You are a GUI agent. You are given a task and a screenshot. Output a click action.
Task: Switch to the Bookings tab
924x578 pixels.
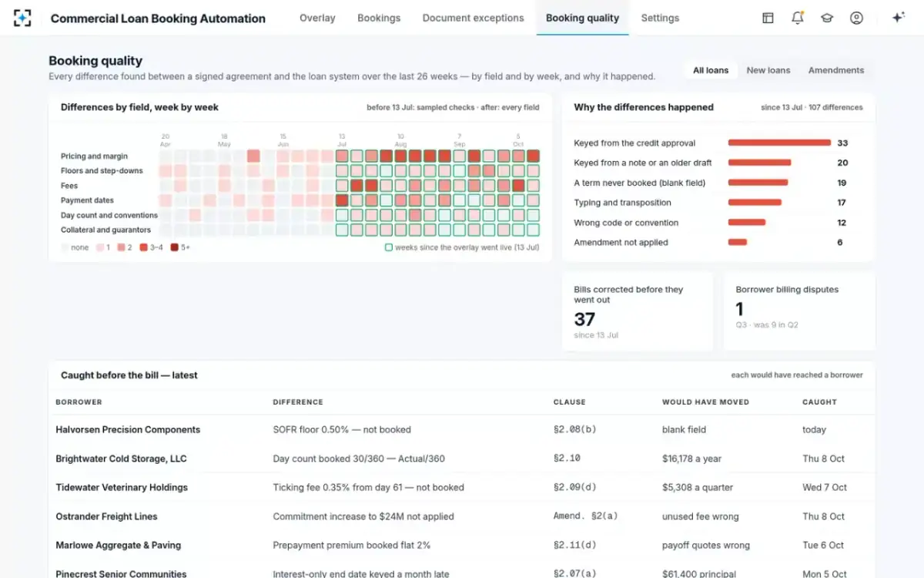click(379, 18)
